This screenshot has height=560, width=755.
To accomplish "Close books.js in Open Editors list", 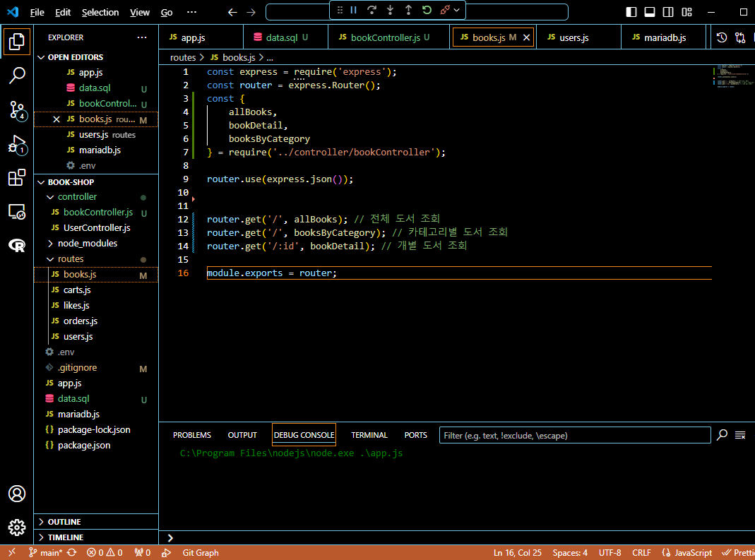I will [x=57, y=119].
